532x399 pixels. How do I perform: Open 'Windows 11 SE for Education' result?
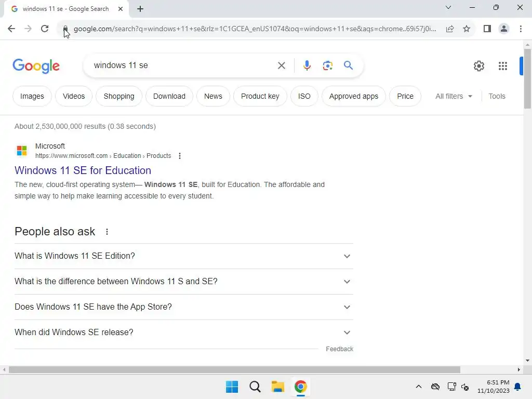[x=83, y=170]
